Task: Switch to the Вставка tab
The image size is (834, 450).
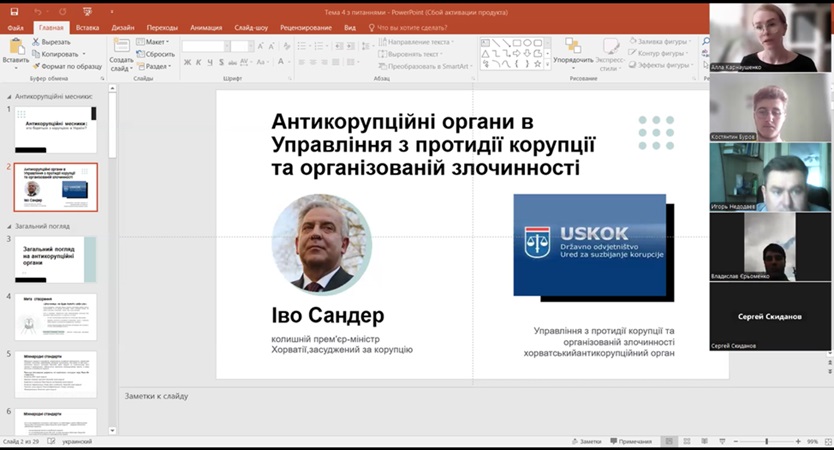Action: (87, 28)
